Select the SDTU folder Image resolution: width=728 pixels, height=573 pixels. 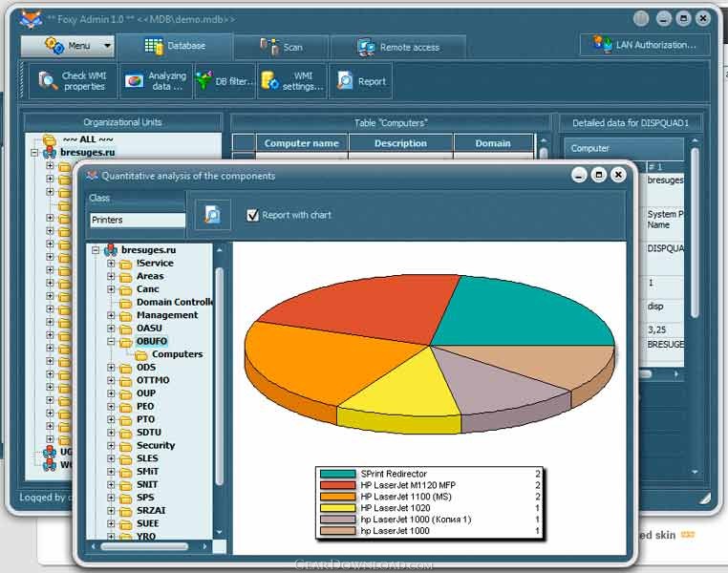coord(149,432)
